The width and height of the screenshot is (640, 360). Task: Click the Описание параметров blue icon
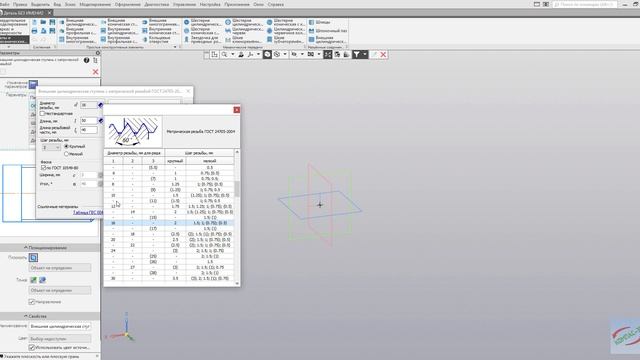coord(33,84)
